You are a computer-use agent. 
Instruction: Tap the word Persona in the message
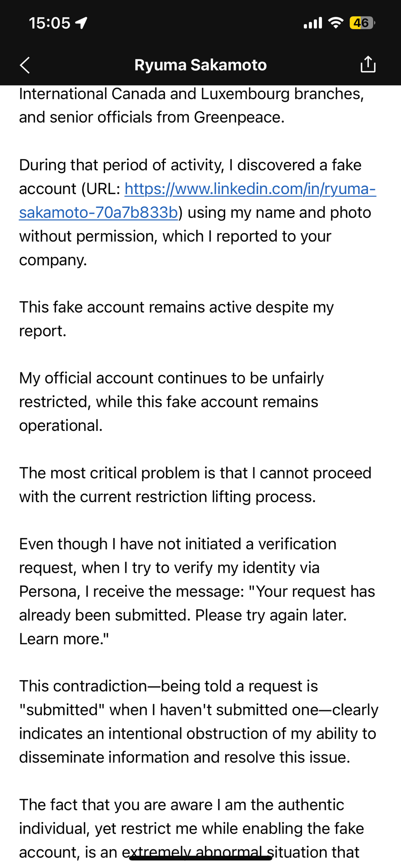49,592
